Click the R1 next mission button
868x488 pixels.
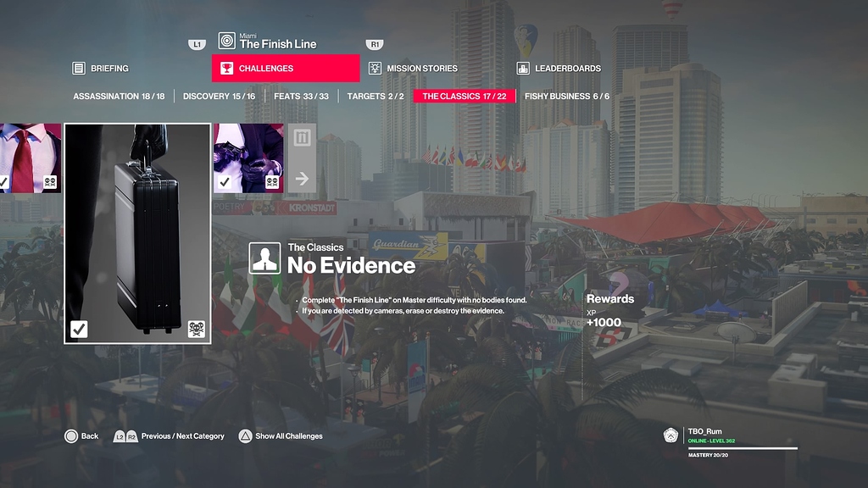pyautogui.click(x=375, y=44)
